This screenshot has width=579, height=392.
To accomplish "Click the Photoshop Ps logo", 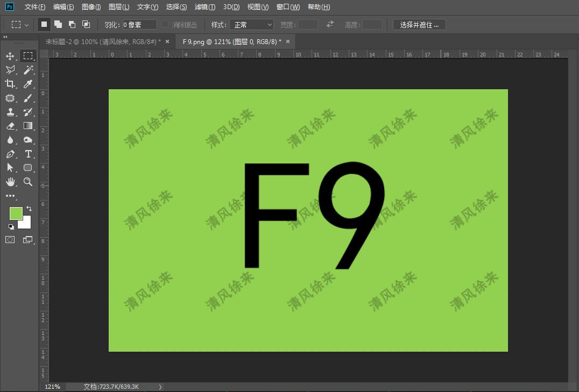I will point(10,6).
